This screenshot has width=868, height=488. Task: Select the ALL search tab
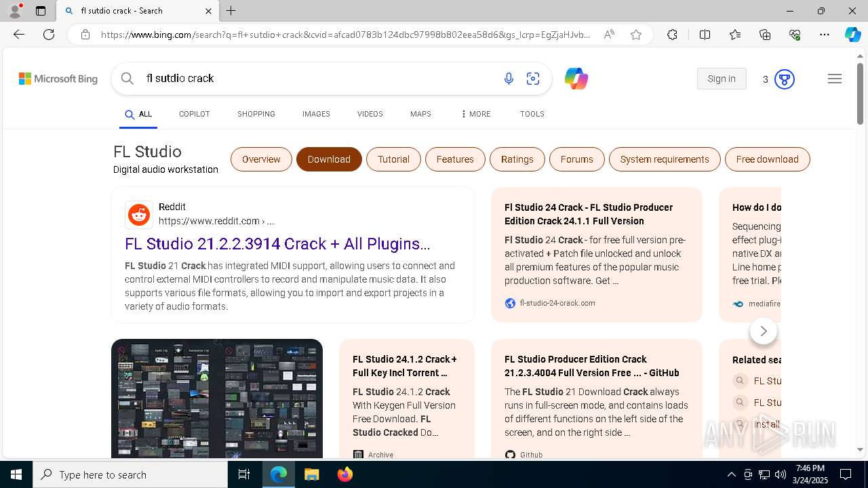(138, 115)
